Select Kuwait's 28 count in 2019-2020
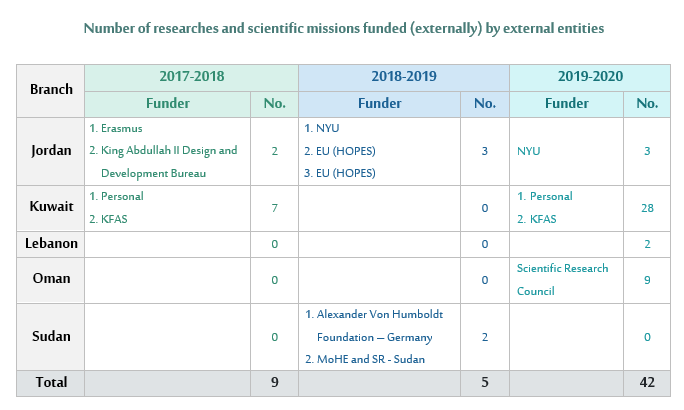Viewport: 684px width, 410px height. click(647, 208)
